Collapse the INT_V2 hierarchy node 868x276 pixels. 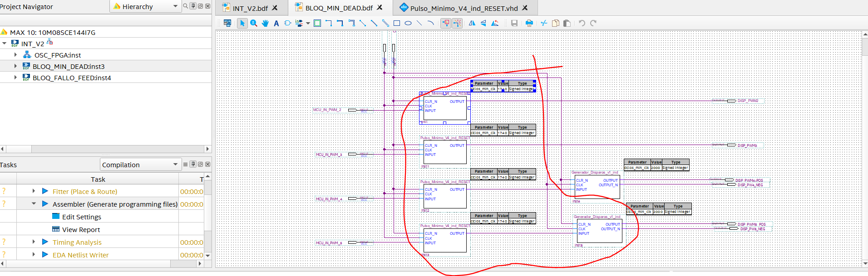pos(5,44)
